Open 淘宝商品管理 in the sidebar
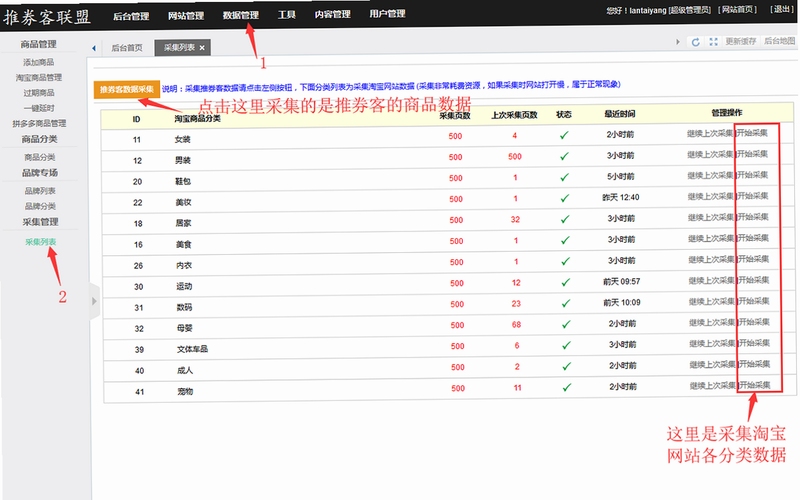The height and width of the screenshot is (500, 800). coord(39,78)
